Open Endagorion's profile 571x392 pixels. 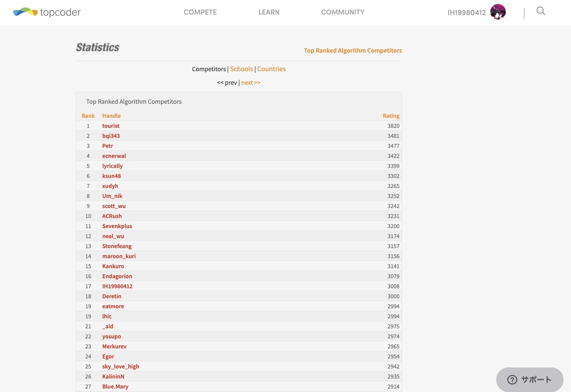point(117,276)
